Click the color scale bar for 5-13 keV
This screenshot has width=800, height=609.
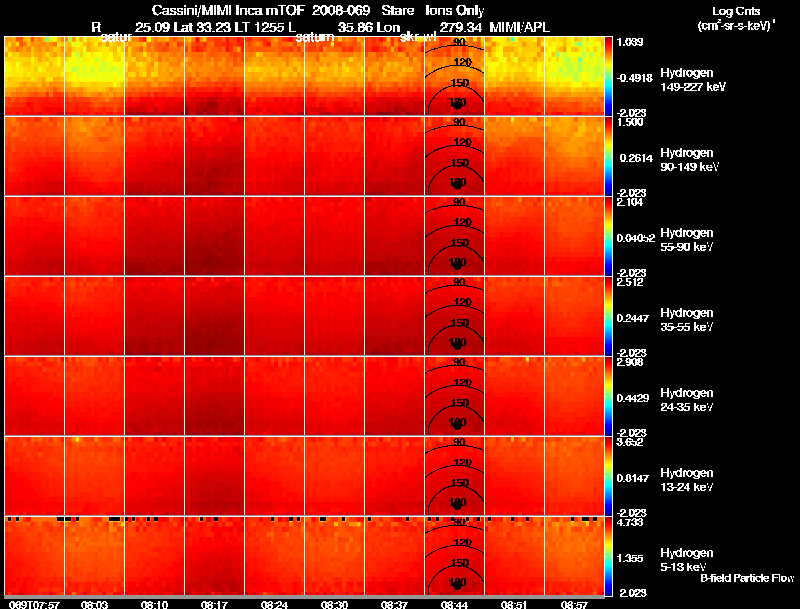tap(608, 556)
